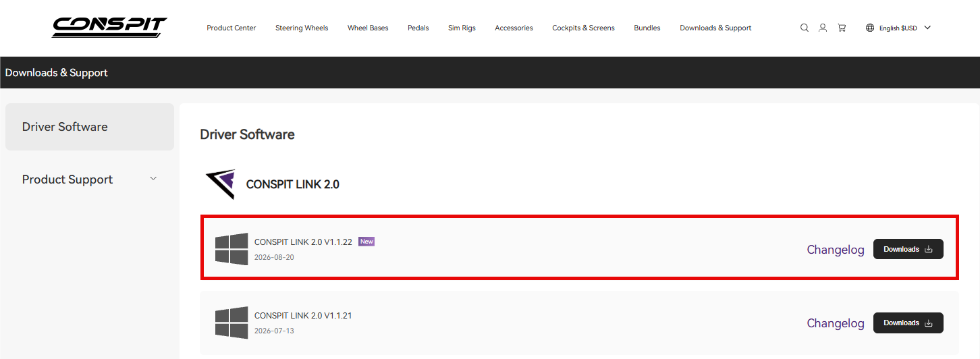Open the Steering Wheels menu
980x359 pixels.
[x=302, y=28]
